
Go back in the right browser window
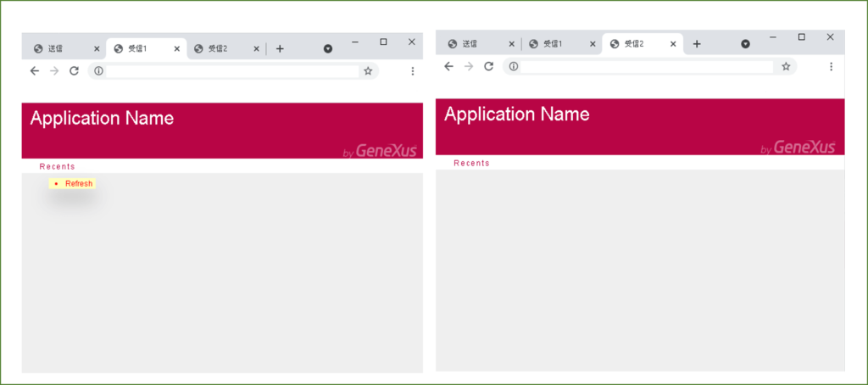tap(449, 66)
